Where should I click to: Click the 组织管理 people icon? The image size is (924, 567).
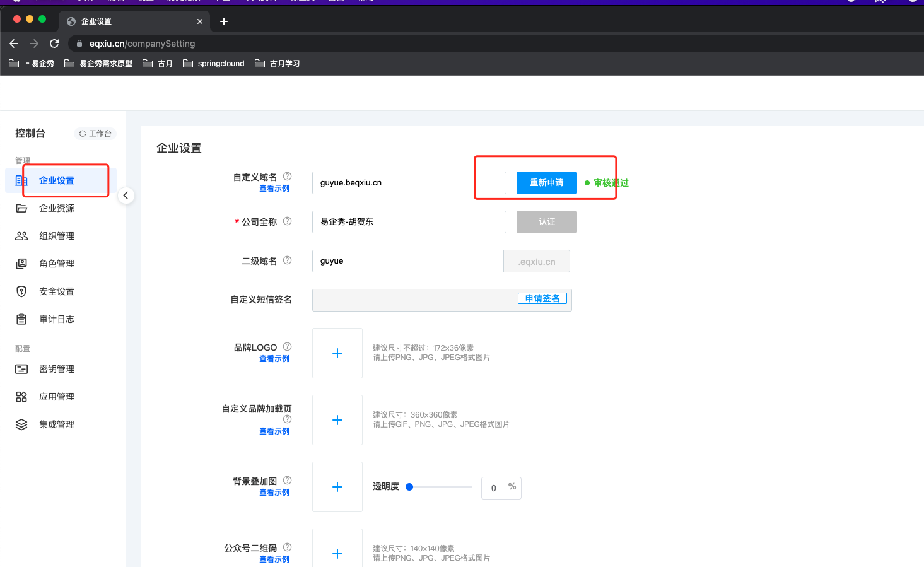pyautogui.click(x=21, y=236)
